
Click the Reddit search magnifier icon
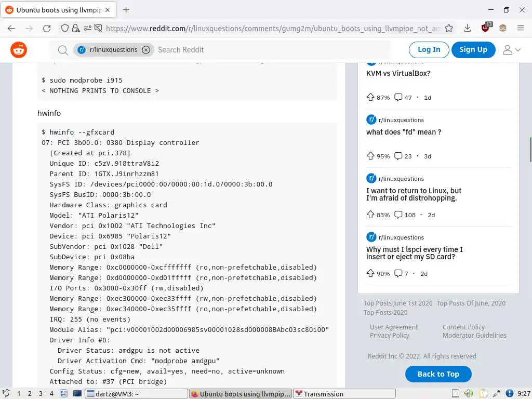pyautogui.click(x=63, y=50)
